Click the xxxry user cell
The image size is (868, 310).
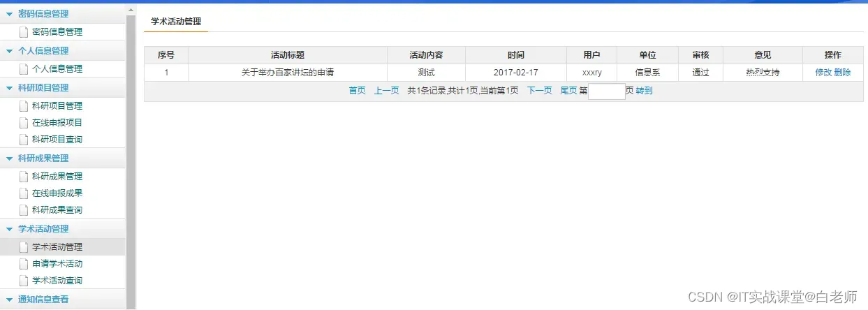(x=592, y=73)
